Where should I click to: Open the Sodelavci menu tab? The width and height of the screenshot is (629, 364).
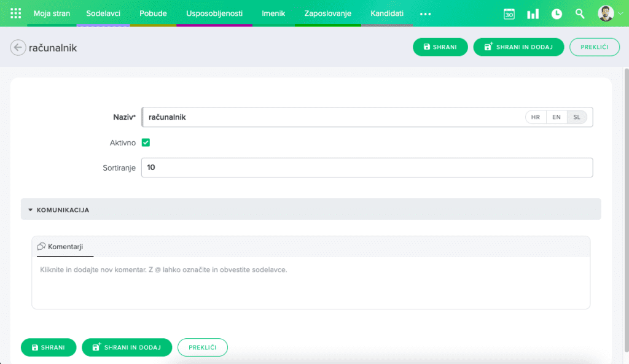(103, 14)
